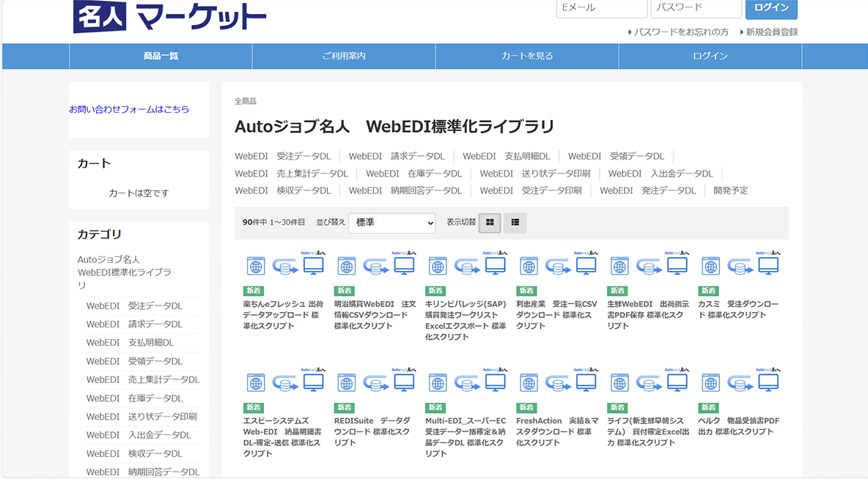Open the 開発予定 category link
The image size is (868, 479).
point(731,191)
